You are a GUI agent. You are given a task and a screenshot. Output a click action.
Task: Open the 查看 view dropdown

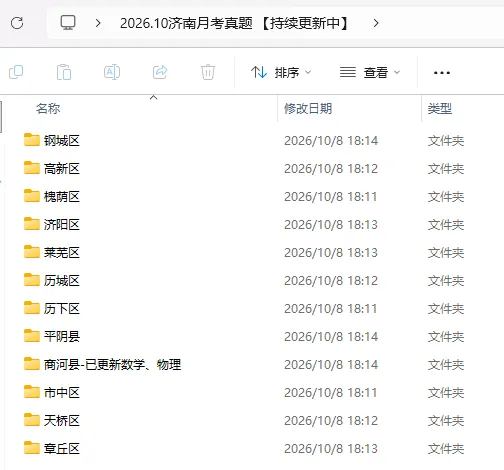pyautogui.click(x=370, y=72)
